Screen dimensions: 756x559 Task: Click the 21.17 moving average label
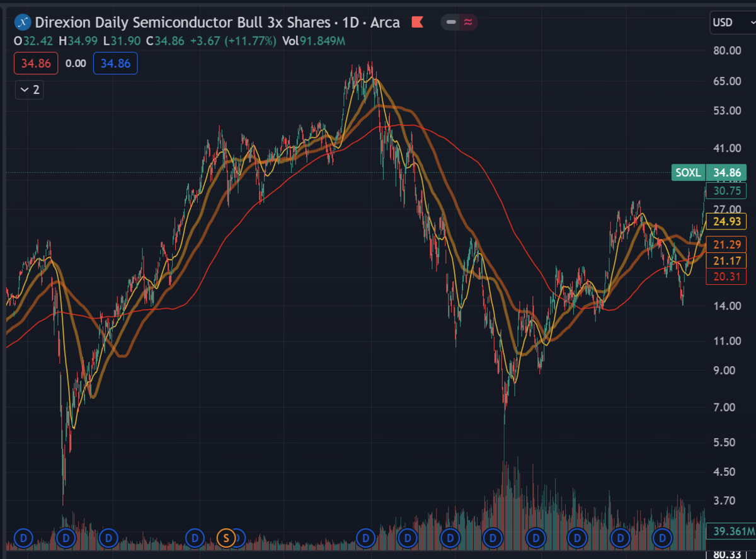pyautogui.click(x=727, y=260)
